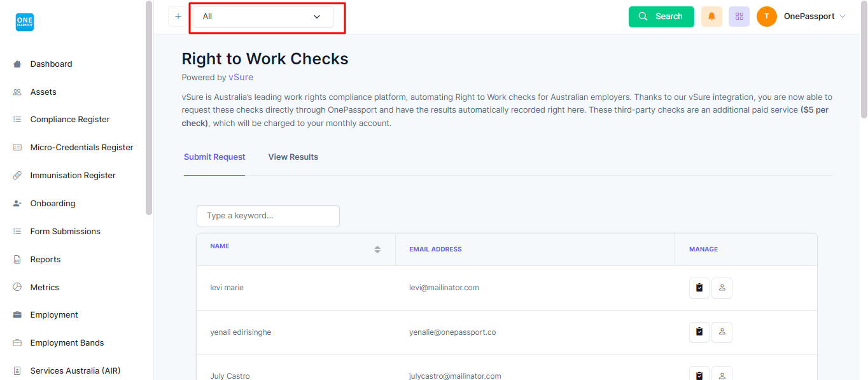This screenshot has height=380, width=868.
Task: Click the email levi@mailinator.com
Action: click(x=444, y=288)
